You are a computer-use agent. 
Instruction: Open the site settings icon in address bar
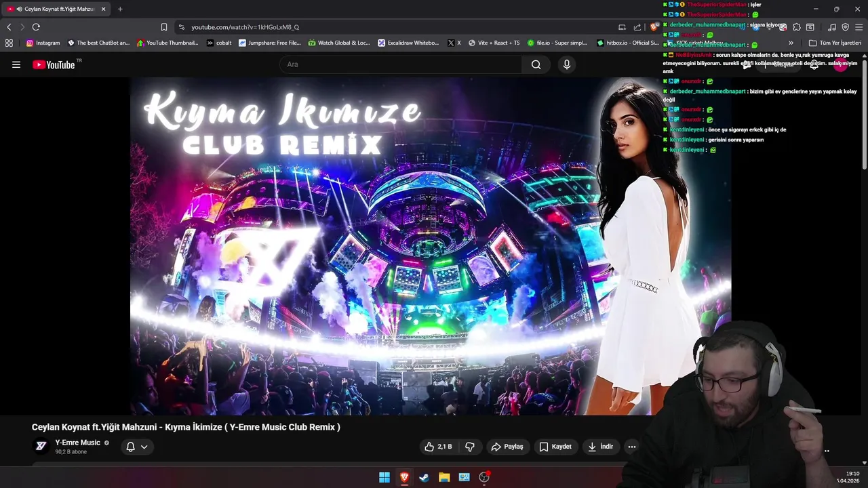pos(182,27)
